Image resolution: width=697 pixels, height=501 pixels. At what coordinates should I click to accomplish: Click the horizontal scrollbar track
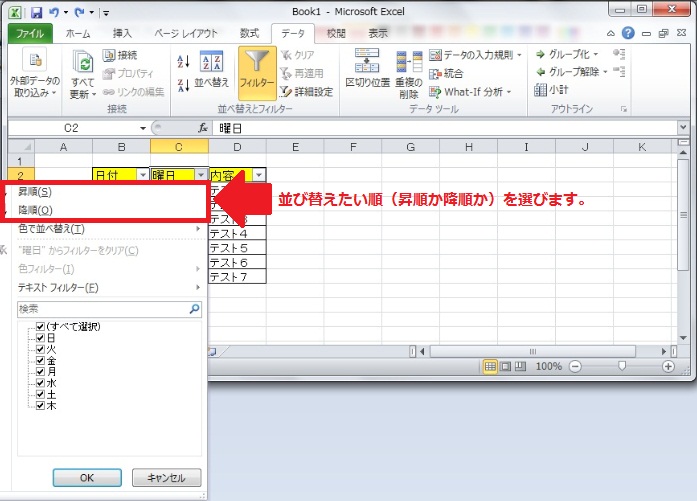click(x=544, y=352)
